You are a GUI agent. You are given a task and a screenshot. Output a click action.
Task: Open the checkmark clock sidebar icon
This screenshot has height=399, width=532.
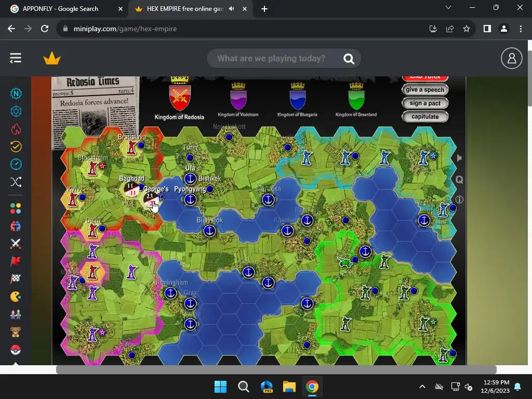(16, 147)
